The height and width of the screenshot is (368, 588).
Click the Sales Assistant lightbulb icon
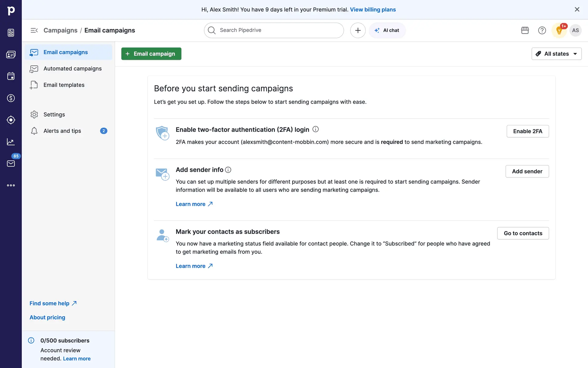click(559, 30)
